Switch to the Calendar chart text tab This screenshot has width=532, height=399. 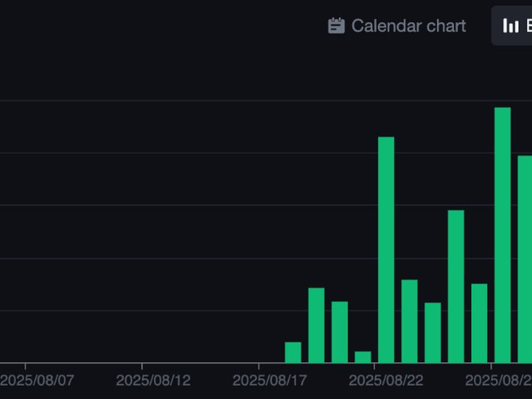pyautogui.click(x=408, y=26)
